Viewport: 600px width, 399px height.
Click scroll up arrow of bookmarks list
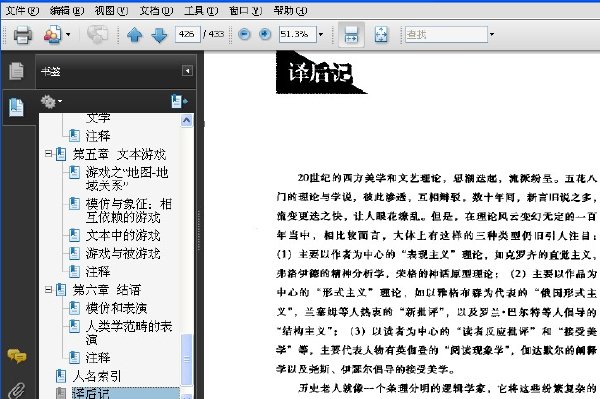tap(187, 121)
